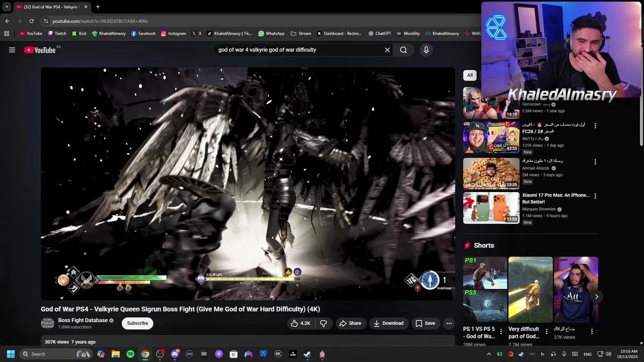The image size is (644, 362).
Task: Open Facebook bookmark
Action: pyautogui.click(x=143, y=34)
